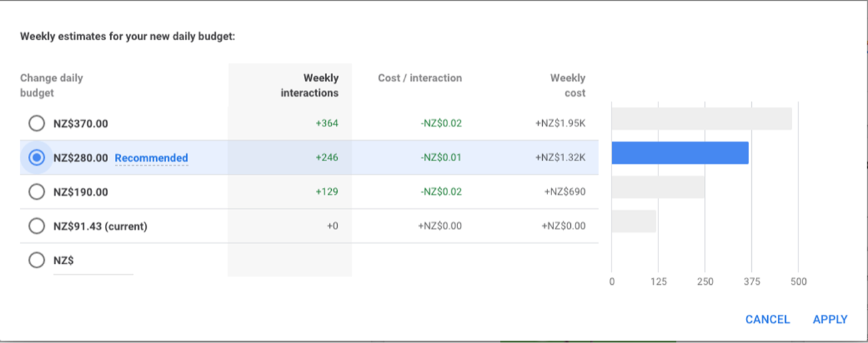
Task: Click the blue chart bar for NZ$280.00
Action: [680, 153]
